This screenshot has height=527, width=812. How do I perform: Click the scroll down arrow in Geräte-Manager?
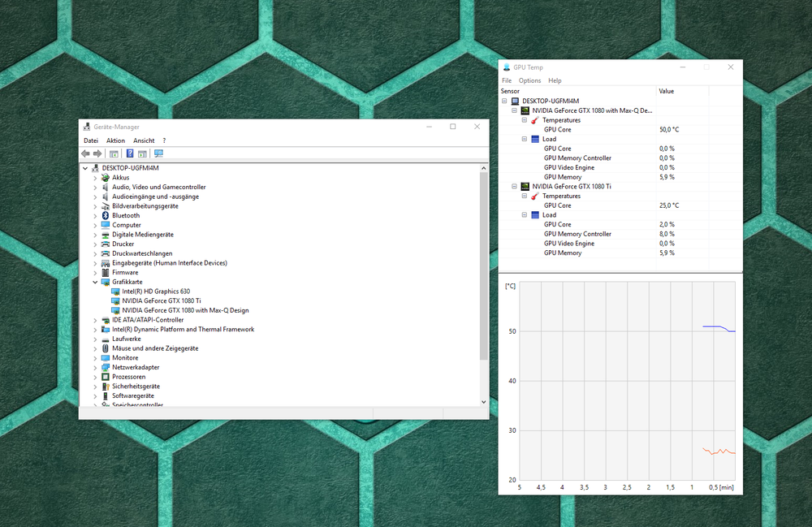484,401
